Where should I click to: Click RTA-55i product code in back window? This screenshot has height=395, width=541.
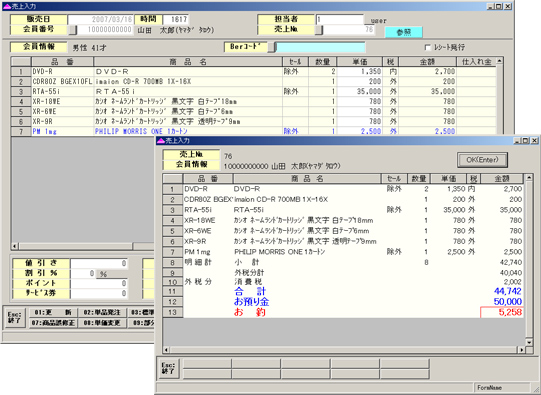45,92
